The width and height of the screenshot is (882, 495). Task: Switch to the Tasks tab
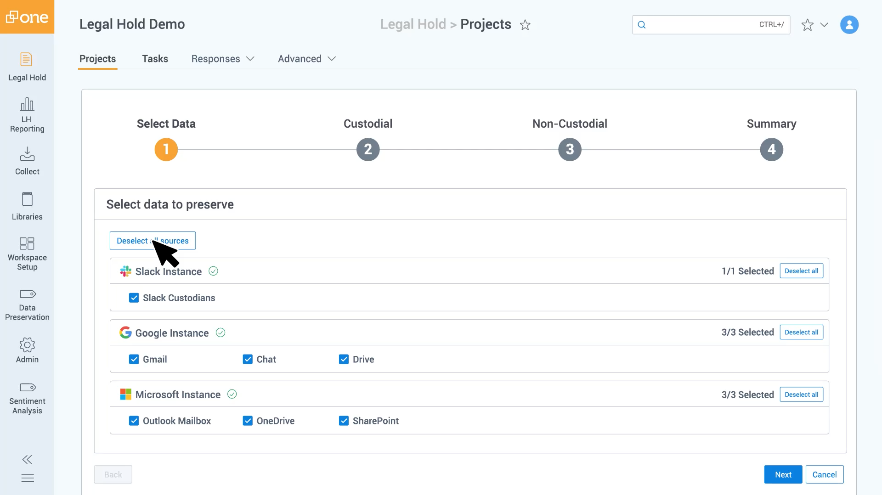point(155,59)
